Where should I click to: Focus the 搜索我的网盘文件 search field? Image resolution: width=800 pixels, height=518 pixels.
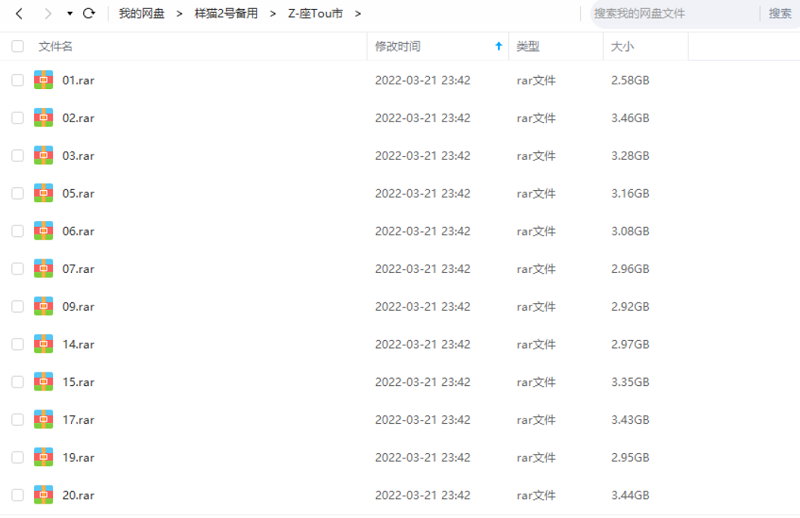670,14
